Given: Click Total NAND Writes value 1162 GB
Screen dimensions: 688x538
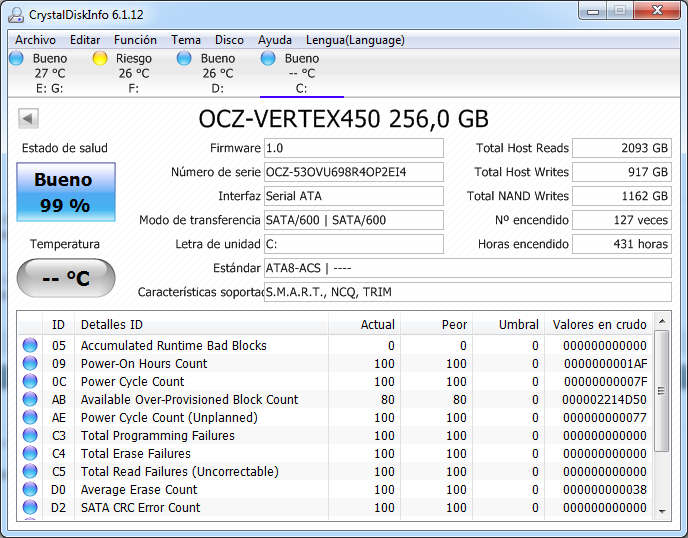Looking at the screenshot, I should pyautogui.click(x=622, y=196).
